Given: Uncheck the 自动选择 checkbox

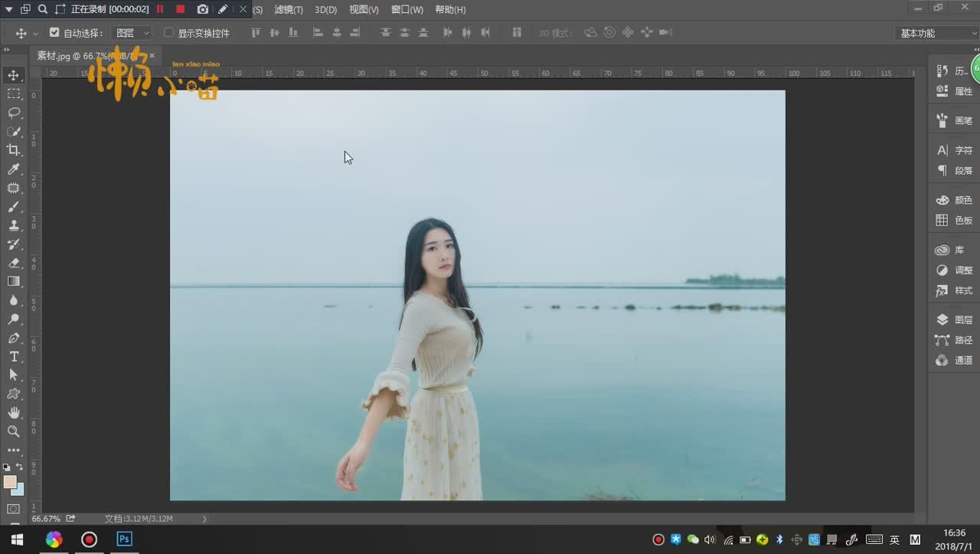Looking at the screenshot, I should pyautogui.click(x=54, y=33).
